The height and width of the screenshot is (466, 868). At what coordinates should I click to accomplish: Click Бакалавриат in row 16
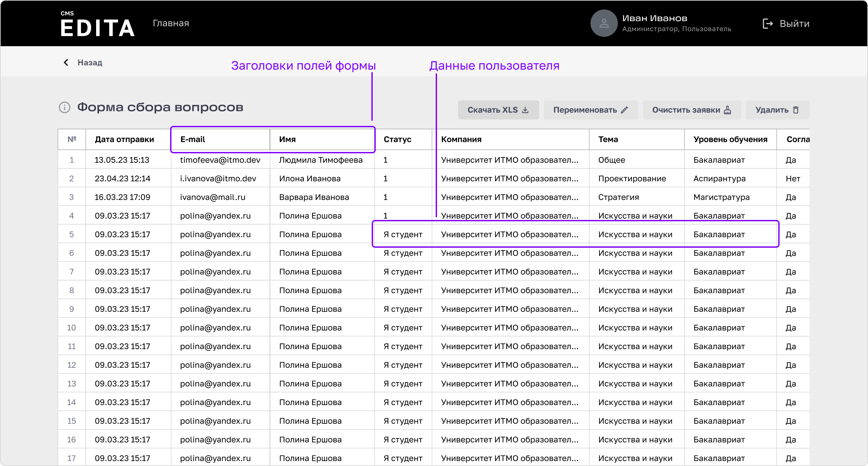[719, 439]
